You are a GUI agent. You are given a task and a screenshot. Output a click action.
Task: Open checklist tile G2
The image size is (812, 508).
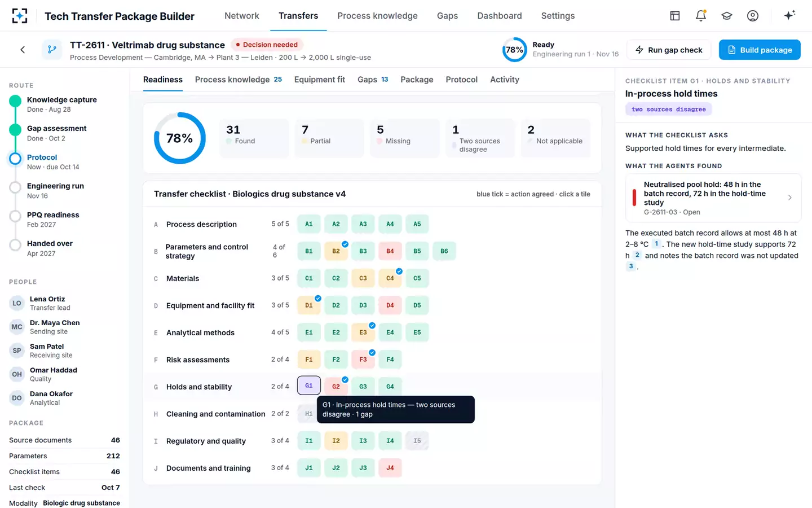[336, 387]
